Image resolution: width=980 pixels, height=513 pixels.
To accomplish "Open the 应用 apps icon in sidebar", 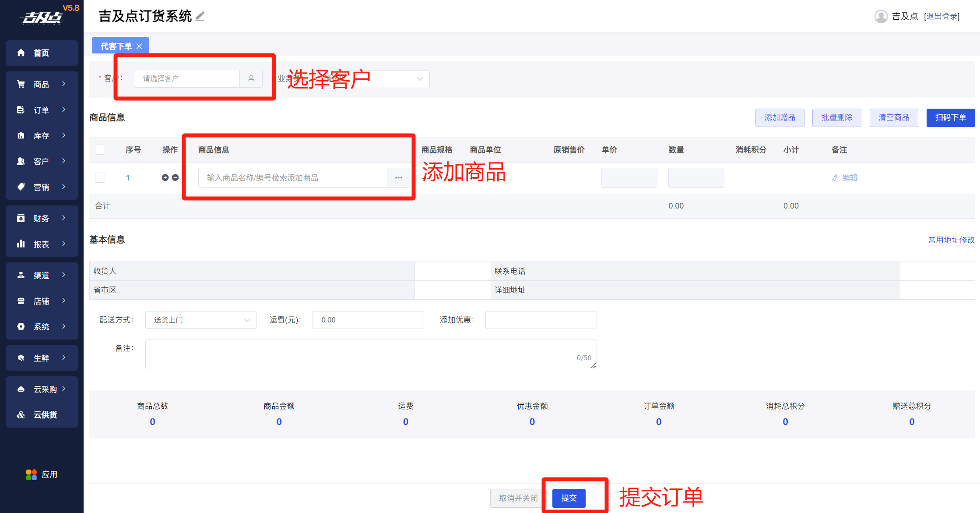I will pyautogui.click(x=32, y=474).
